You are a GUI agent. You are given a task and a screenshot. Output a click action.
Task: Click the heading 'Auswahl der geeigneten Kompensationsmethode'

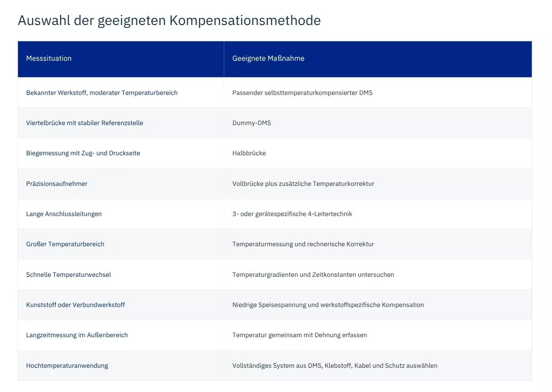tap(169, 20)
